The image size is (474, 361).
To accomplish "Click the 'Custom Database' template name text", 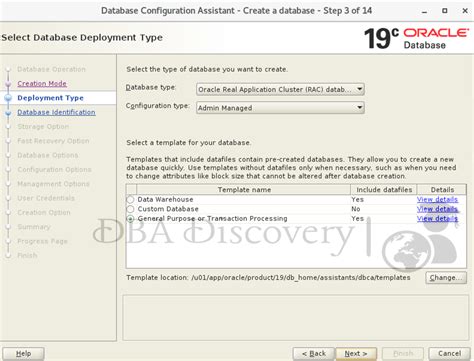I will 168,209.
